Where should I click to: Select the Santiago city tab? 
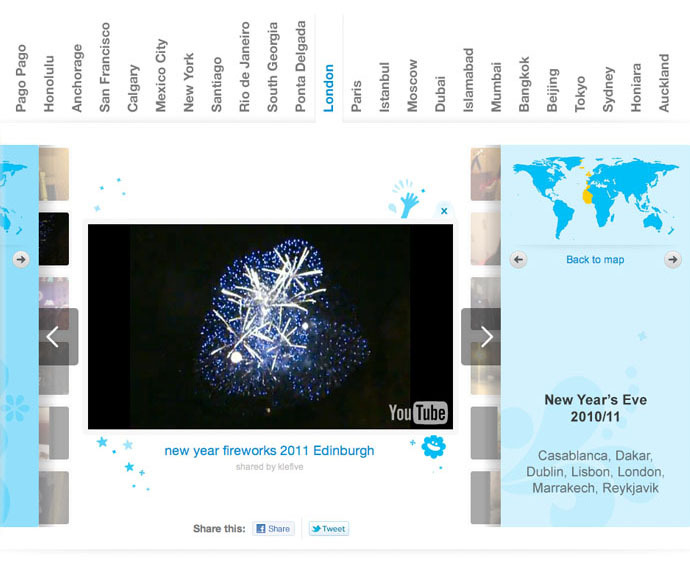[x=217, y=84]
